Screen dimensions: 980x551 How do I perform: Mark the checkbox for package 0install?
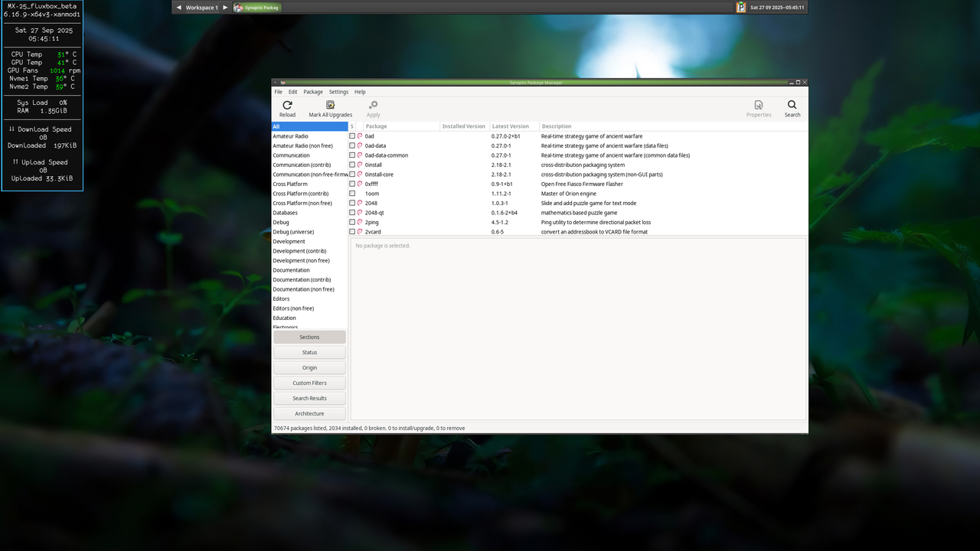tap(352, 165)
